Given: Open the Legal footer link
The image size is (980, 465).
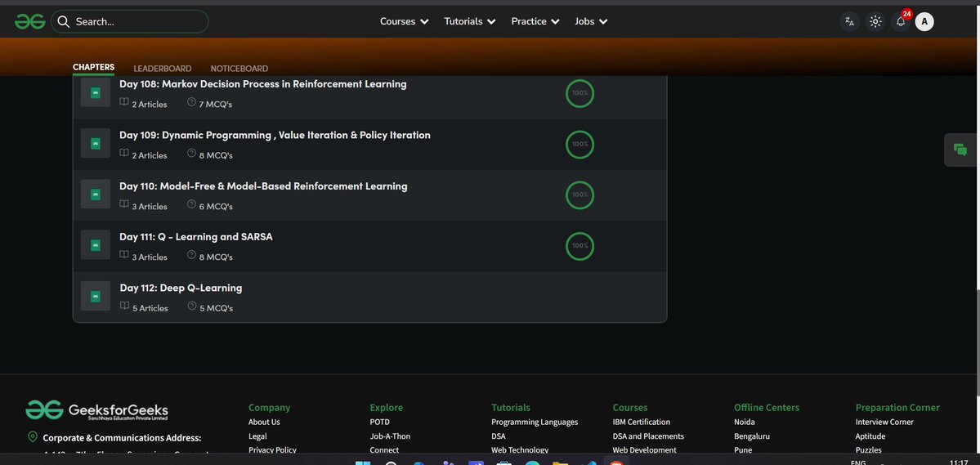Looking at the screenshot, I should click(257, 436).
